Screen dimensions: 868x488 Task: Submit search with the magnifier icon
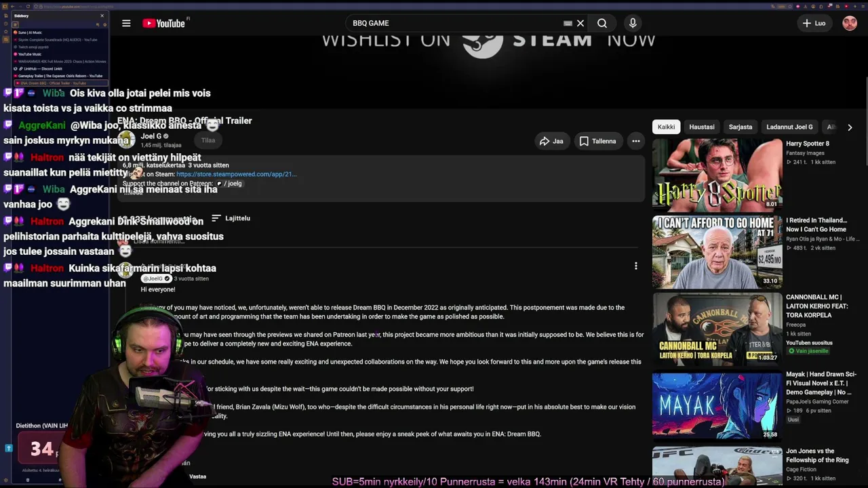point(602,23)
